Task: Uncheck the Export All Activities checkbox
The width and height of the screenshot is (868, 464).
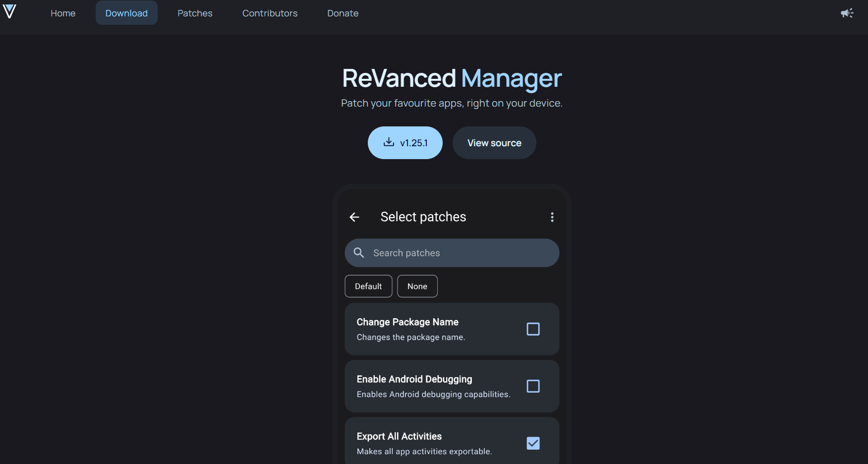Action: [x=533, y=443]
